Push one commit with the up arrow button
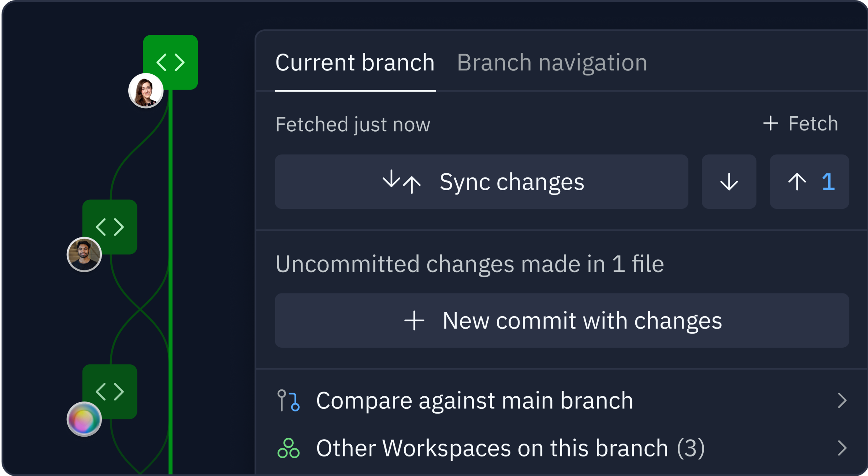The height and width of the screenshot is (476, 868). tap(809, 182)
